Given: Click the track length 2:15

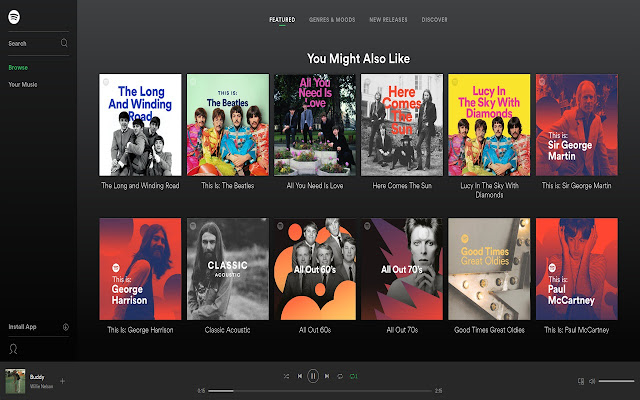Looking at the screenshot, I should (x=438, y=391).
